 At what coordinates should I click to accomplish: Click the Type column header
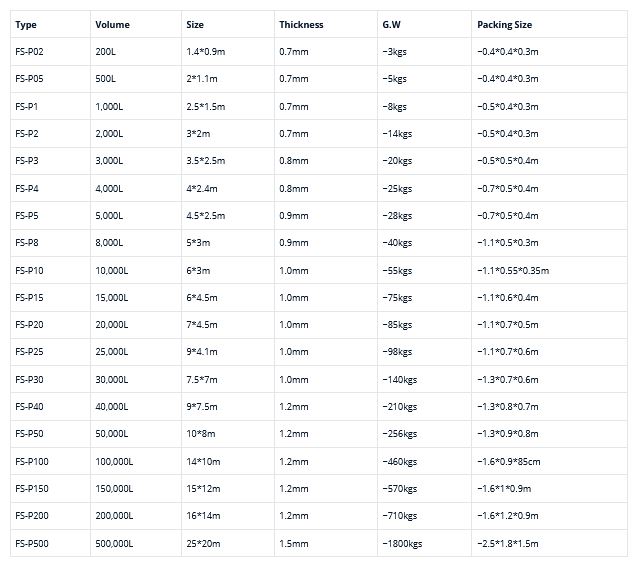tap(26, 24)
